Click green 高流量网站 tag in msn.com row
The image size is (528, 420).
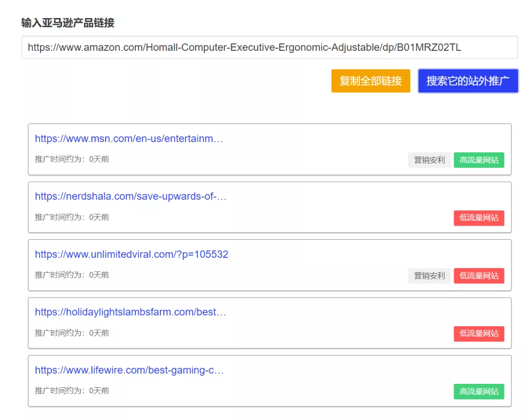(x=479, y=160)
